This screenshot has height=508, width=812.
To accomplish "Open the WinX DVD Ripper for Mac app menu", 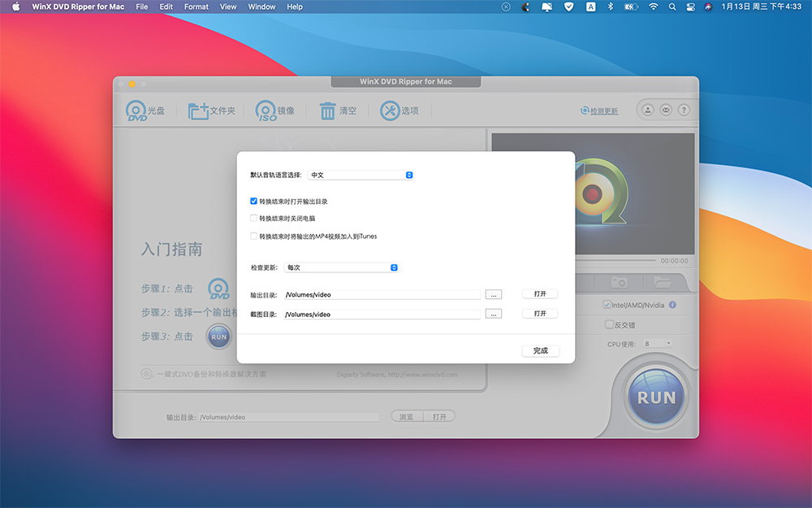I will click(78, 7).
